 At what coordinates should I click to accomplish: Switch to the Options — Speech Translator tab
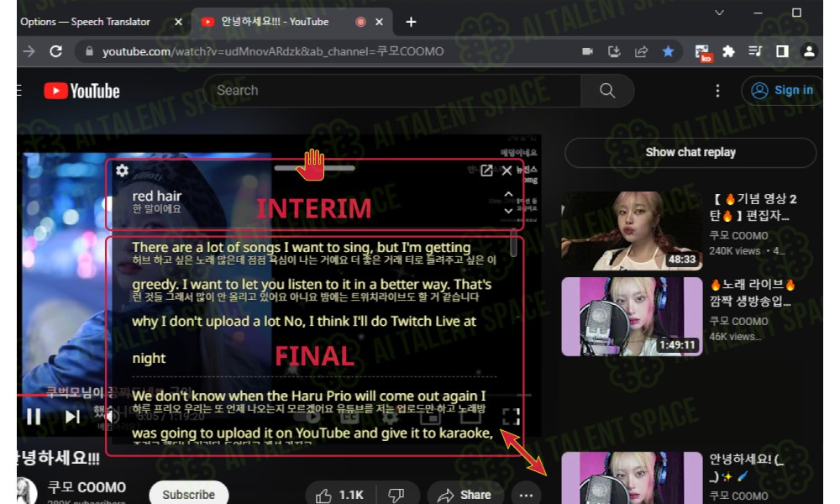coord(86,22)
